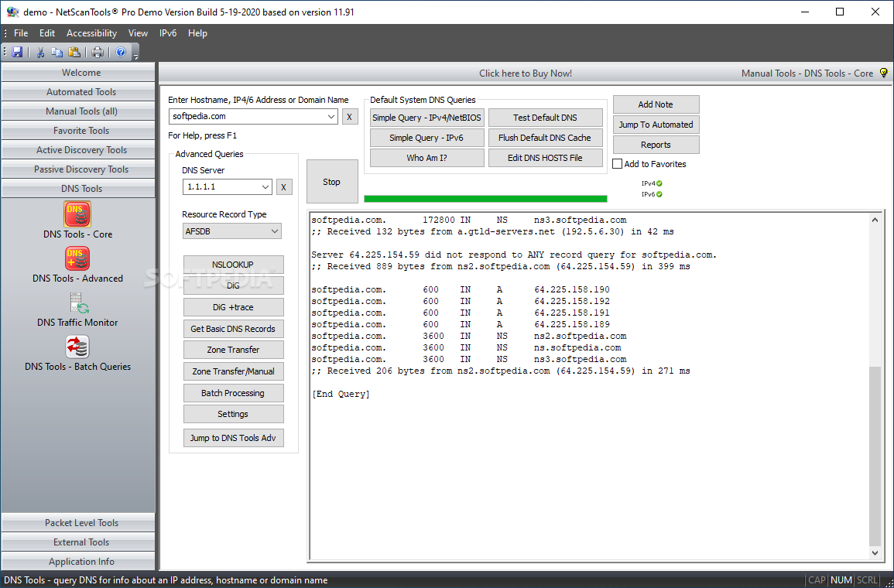Viewport: 894px width, 588px height.
Task: Open the Accessibility menu
Action: (92, 33)
